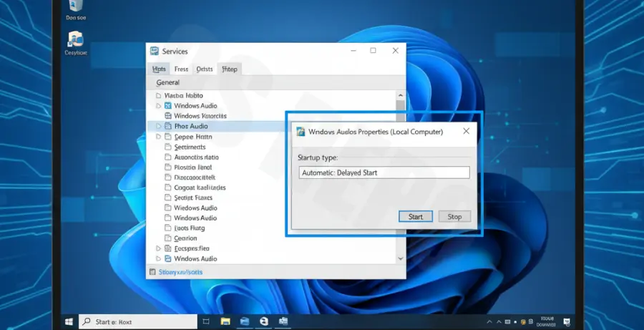This screenshot has width=644, height=330.
Task: Click the magnifier icon in taskbar search
Action: [x=87, y=322]
